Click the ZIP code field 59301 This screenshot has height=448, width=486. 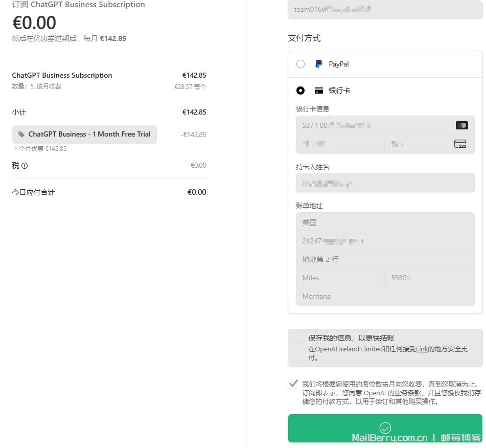coord(429,278)
